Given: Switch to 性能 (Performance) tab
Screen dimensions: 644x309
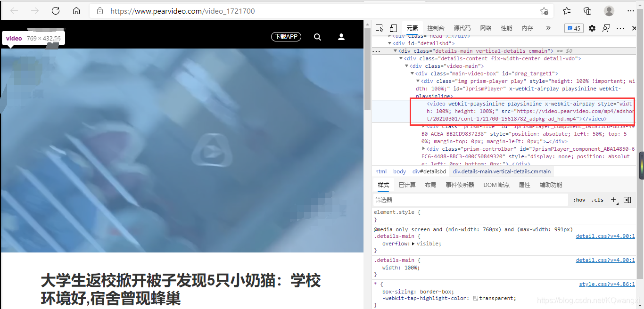Looking at the screenshot, I should point(506,28).
